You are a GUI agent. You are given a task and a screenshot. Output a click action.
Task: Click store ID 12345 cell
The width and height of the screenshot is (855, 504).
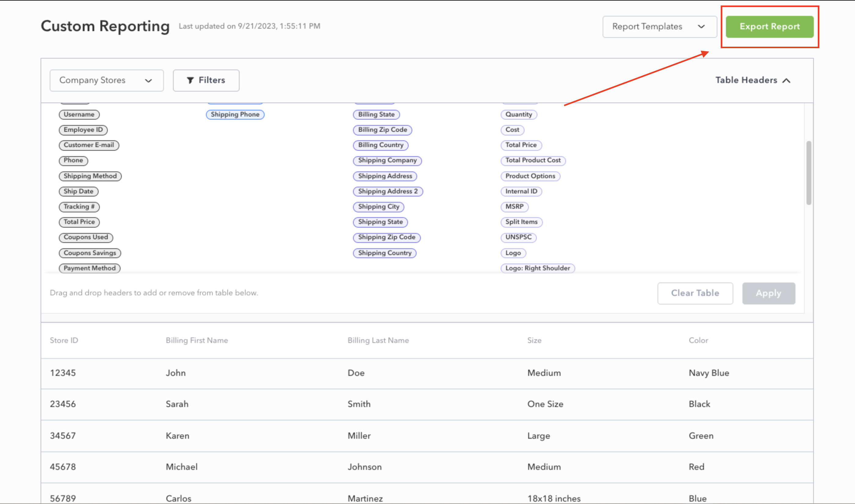pyautogui.click(x=63, y=373)
